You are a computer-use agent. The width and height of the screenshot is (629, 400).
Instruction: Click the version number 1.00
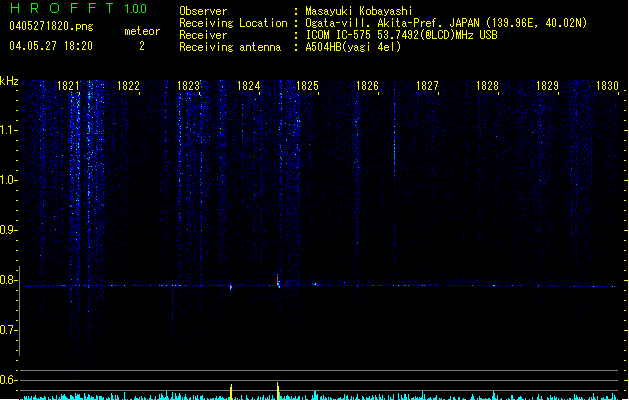tap(136, 9)
